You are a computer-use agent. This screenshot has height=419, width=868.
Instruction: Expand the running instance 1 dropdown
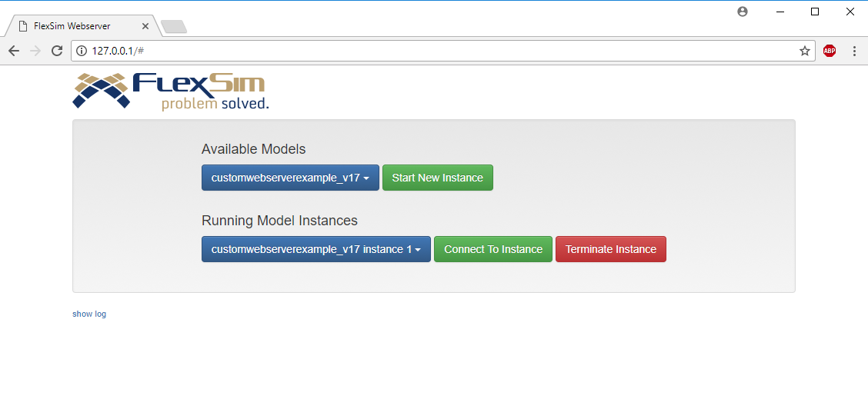[x=315, y=249]
